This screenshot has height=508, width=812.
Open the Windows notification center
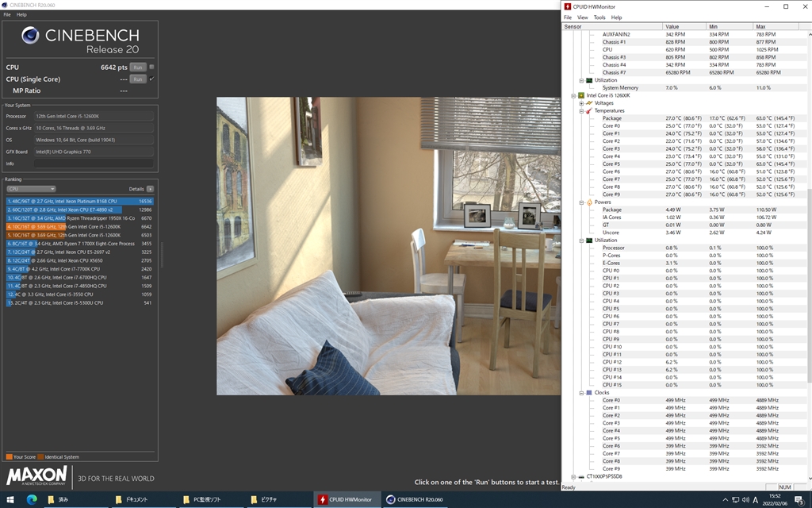(799, 500)
